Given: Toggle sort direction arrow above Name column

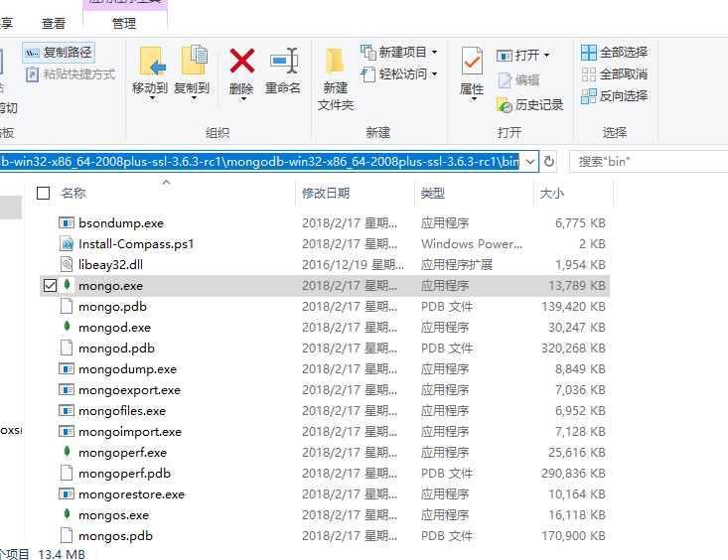Looking at the screenshot, I should click(x=166, y=182).
